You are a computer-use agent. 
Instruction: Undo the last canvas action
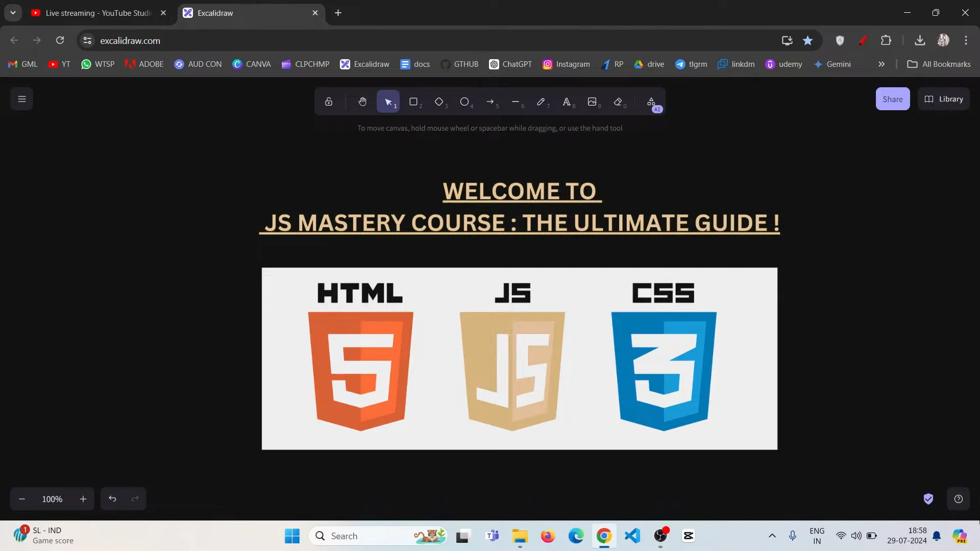(x=112, y=499)
